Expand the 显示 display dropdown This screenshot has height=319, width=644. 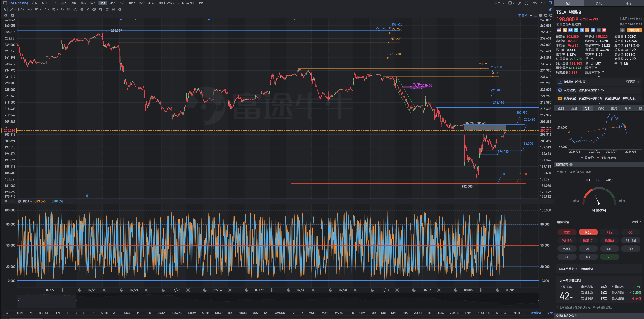pos(499,3)
